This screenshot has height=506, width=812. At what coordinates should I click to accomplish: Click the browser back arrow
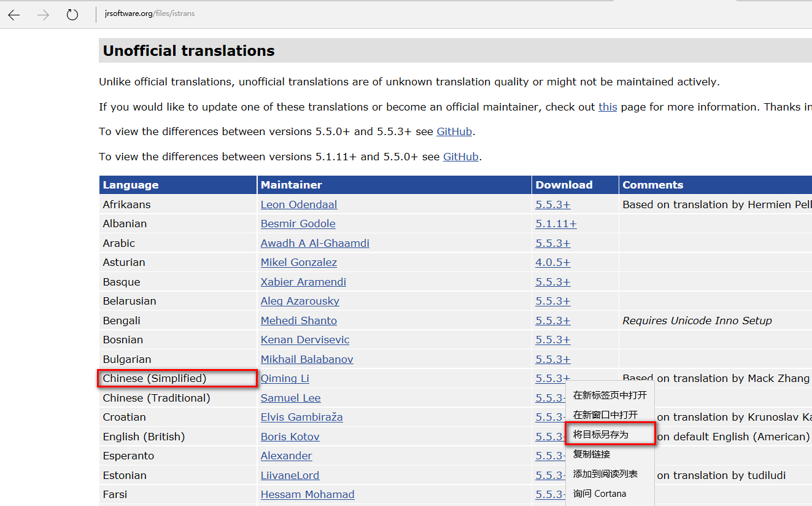click(14, 15)
